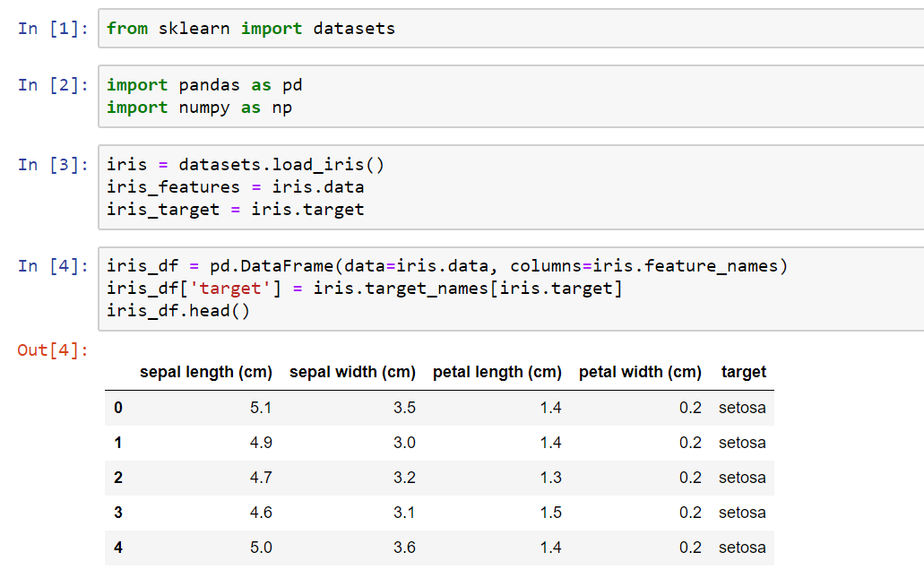Click the 'iris_target = iris.target' line
This screenshot has height=578, width=924.
click(235, 210)
